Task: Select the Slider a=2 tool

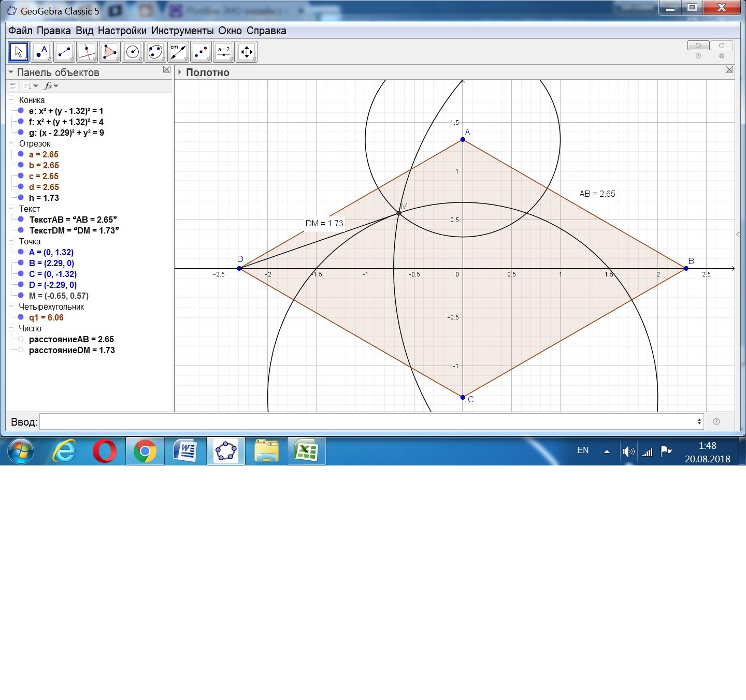Action: (224, 52)
